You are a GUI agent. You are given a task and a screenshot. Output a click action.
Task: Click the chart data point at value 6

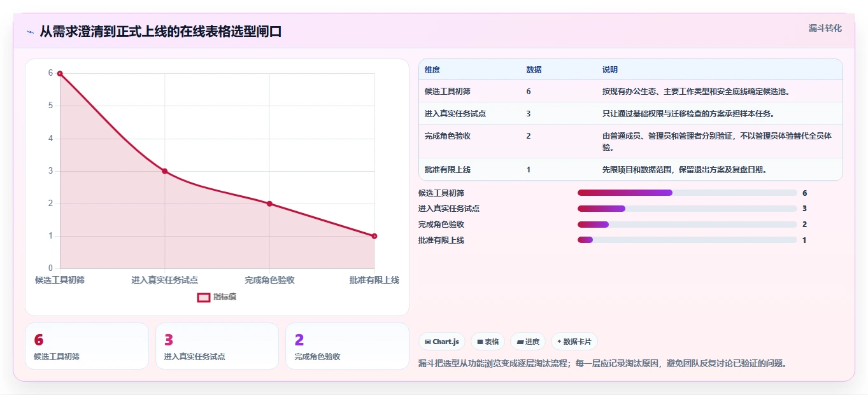(x=60, y=74)
